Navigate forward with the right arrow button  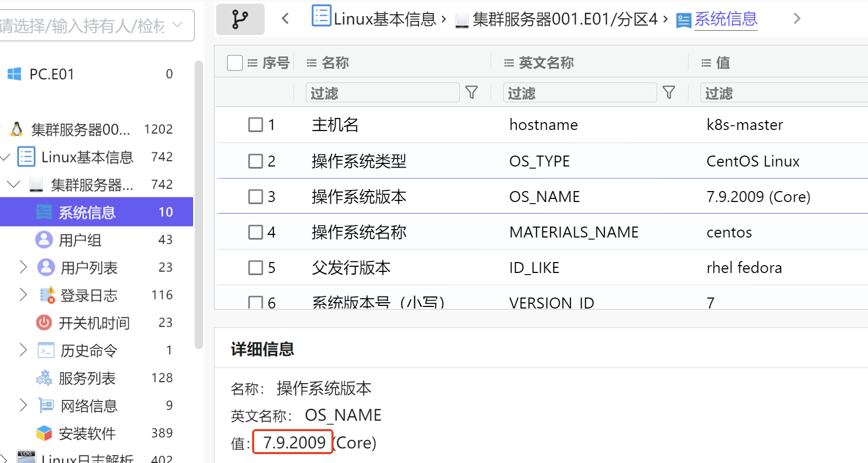pos(796,19)
